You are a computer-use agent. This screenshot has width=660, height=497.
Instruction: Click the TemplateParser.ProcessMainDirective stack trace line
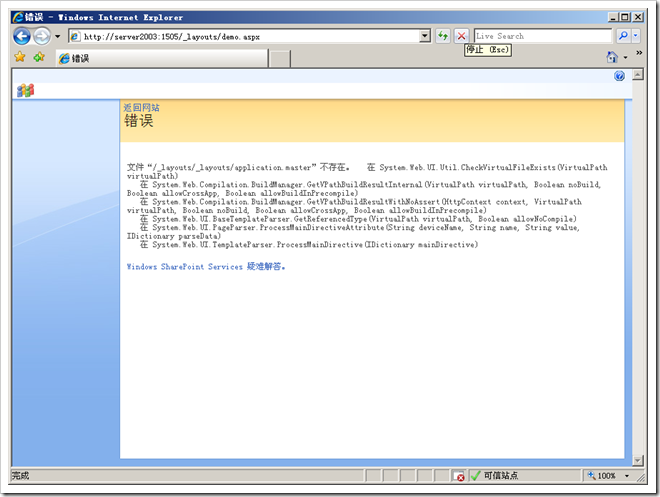(309, 245)
